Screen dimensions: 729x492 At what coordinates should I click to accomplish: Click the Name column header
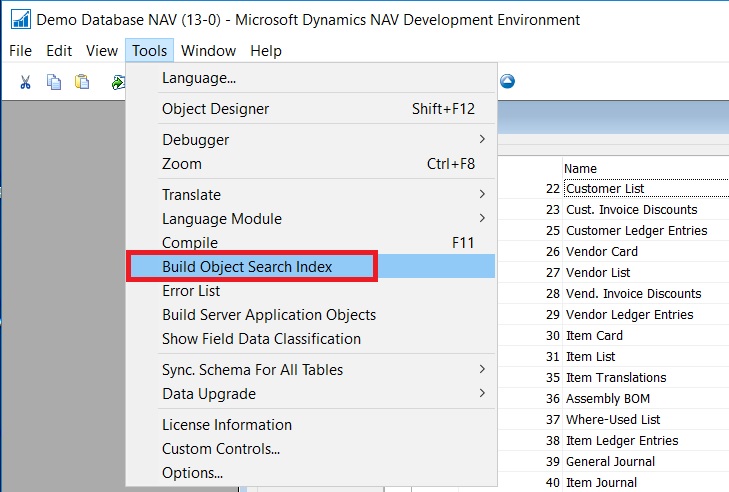tap(580, 169)
